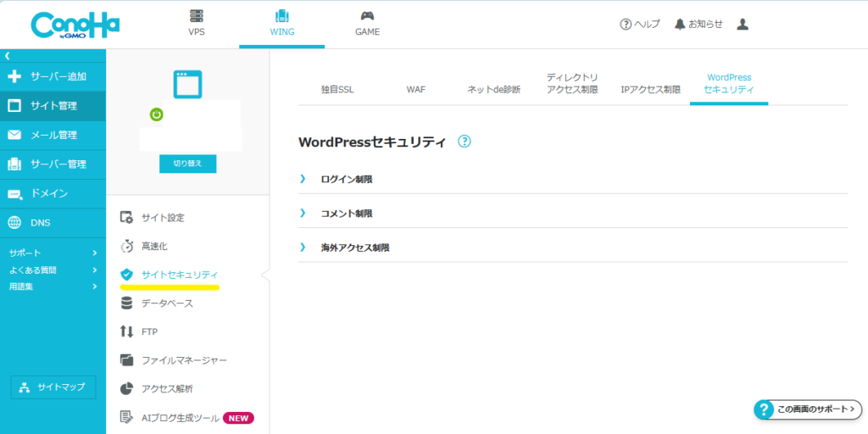Click the envelope icon for メール管理

(x=15, y=135)
